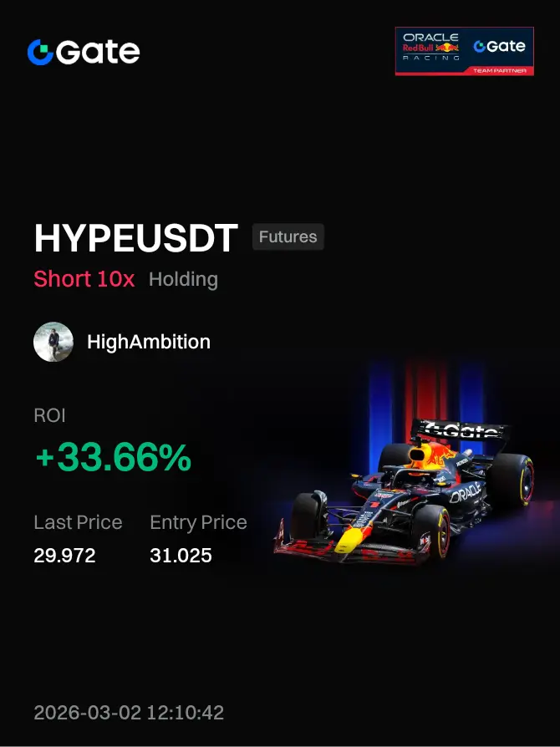560x747 pixels.
Task: Click the Holding status text
Action: (184, 280)
